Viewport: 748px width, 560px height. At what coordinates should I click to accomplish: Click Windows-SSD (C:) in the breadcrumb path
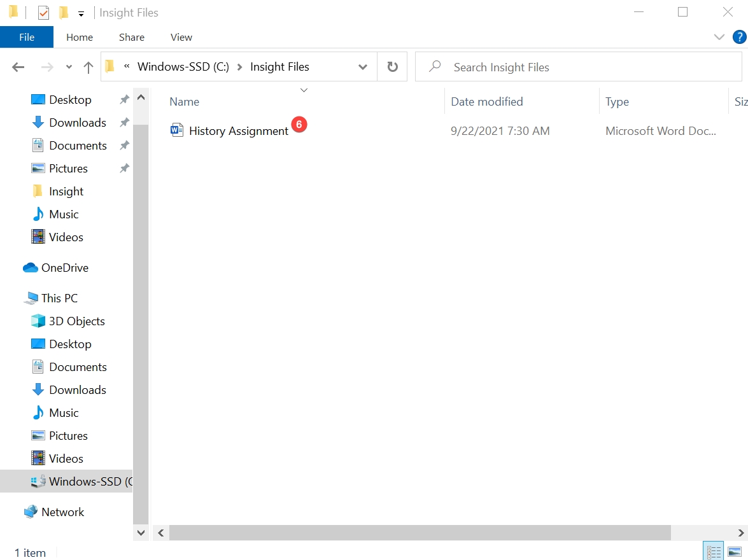[183, 67]
